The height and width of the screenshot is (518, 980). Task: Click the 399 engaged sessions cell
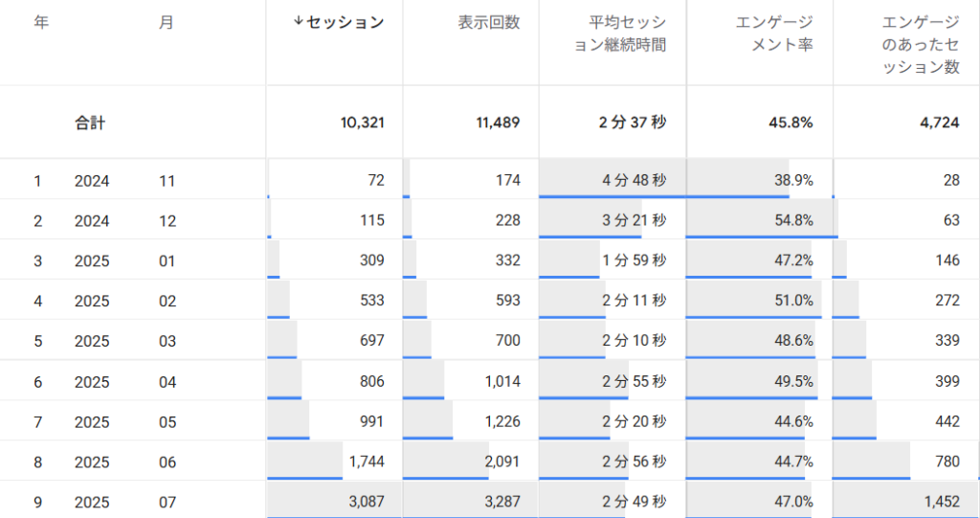pyautogui.click(x=906, y=381)
